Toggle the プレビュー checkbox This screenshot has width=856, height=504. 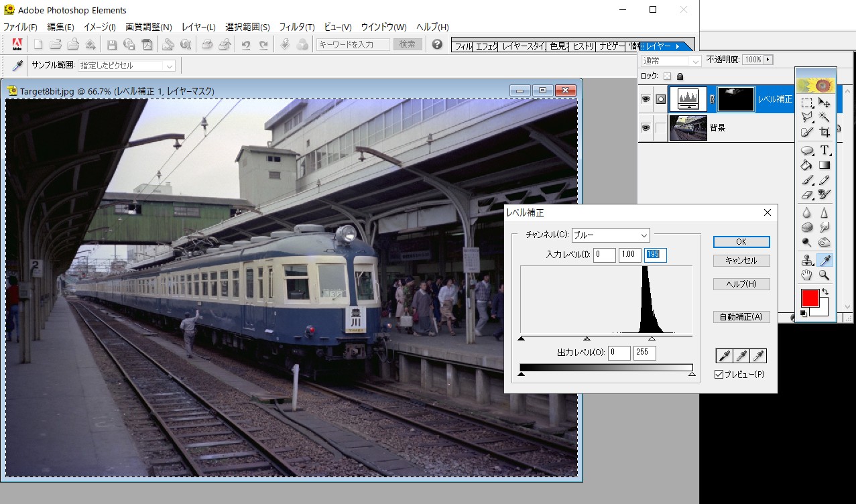pyautogui.click(x=719, y=375)
